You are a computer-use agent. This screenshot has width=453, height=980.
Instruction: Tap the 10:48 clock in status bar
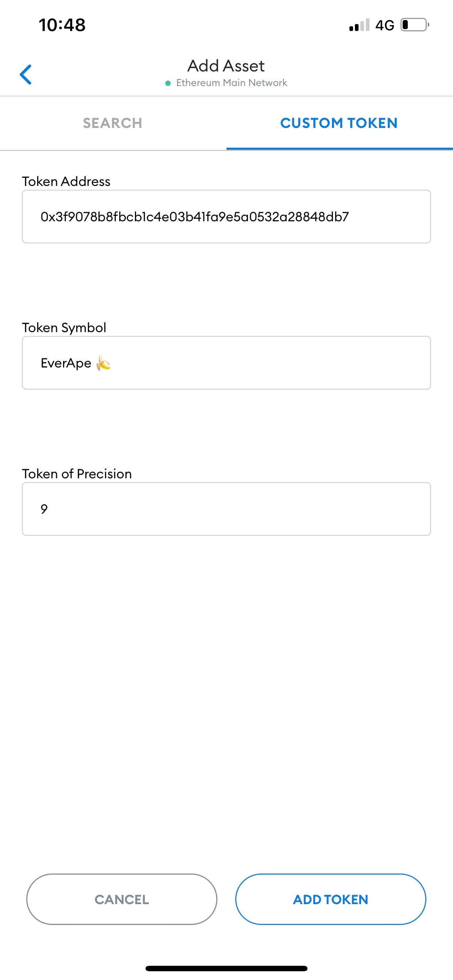62,25
